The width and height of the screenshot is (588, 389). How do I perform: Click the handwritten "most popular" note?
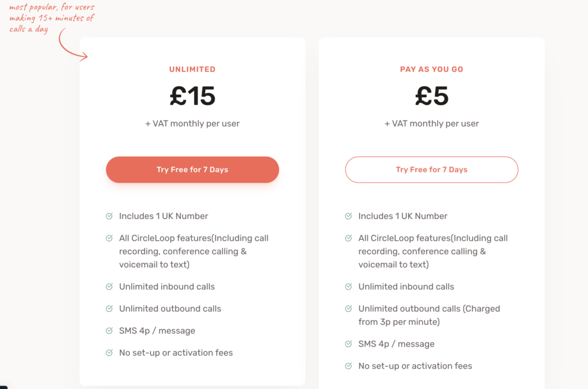point(52,18)
